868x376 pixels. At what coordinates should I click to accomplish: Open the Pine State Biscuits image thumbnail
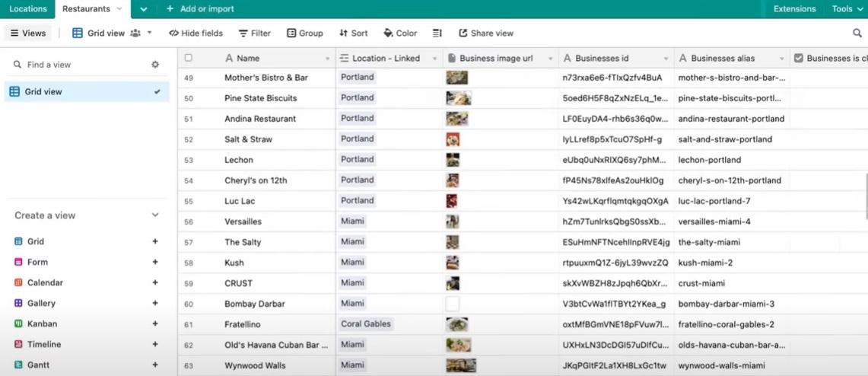click(x=459, y=98)
